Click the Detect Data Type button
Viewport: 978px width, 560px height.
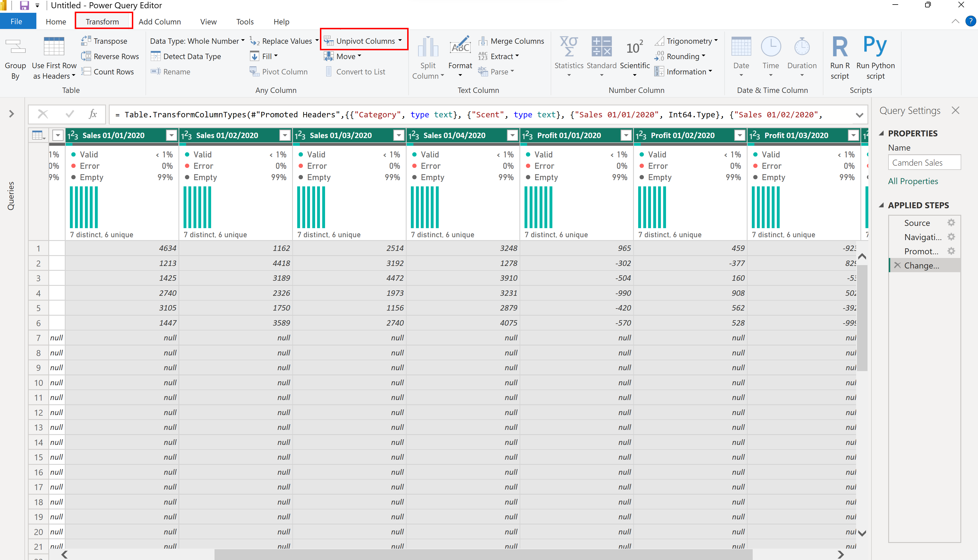tap(186, 56)
